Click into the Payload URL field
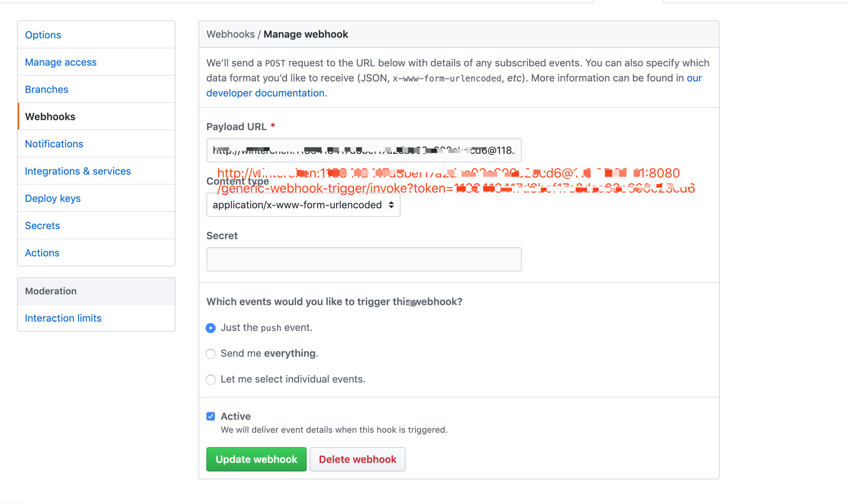Viewport: 848px width, 504px height. click(x=363, y=150)
